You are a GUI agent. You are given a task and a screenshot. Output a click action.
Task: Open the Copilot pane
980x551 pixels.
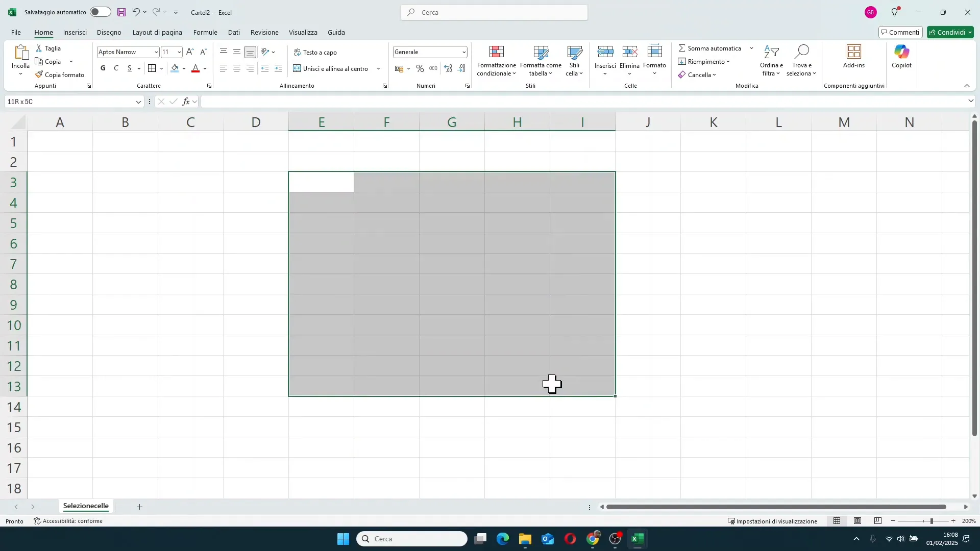tap(901, 57)
